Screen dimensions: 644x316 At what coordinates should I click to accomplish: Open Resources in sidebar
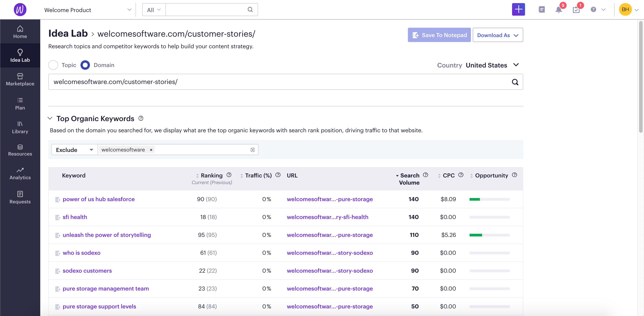[20, 150]
